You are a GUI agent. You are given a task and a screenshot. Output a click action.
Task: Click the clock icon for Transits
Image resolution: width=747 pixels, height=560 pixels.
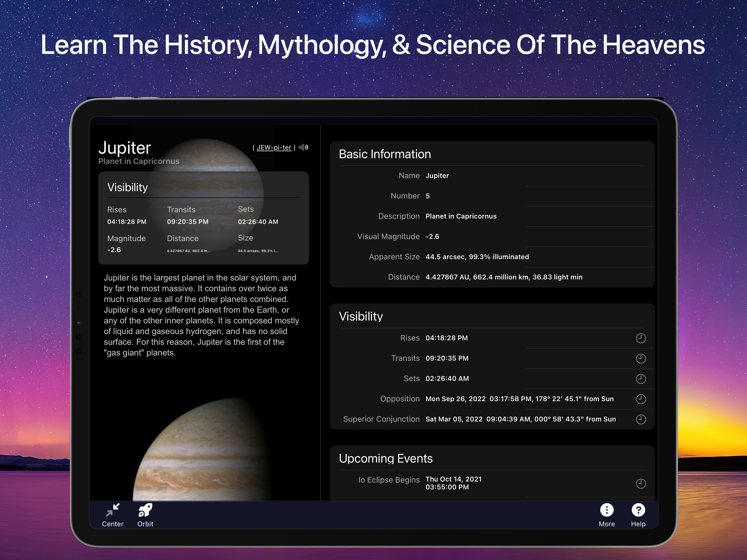pyautogui.click(x=641, y=358)
